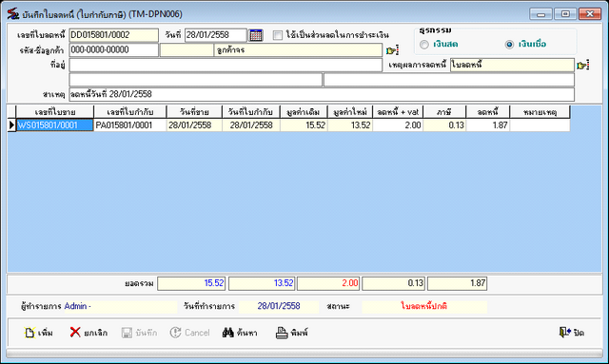
Task: Close the form with ปิด button
Action: point(571,333)
